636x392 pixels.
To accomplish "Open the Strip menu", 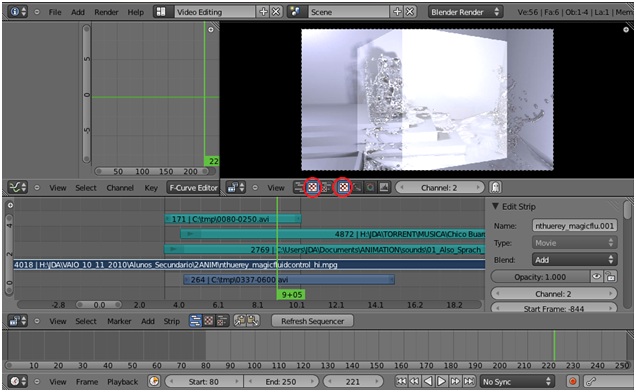I will pos(172,321).
